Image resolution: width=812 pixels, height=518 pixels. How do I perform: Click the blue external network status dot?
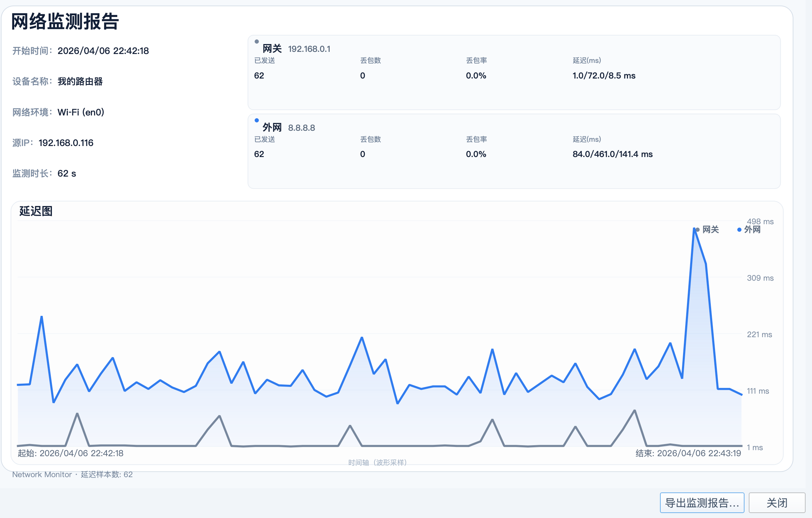[x=256, y=120]
